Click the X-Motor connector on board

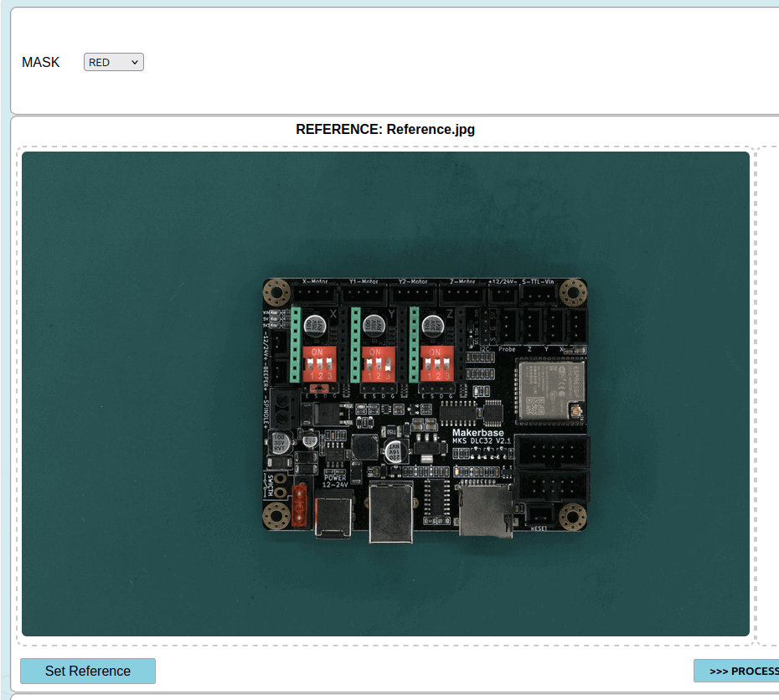tap(315, 294)
